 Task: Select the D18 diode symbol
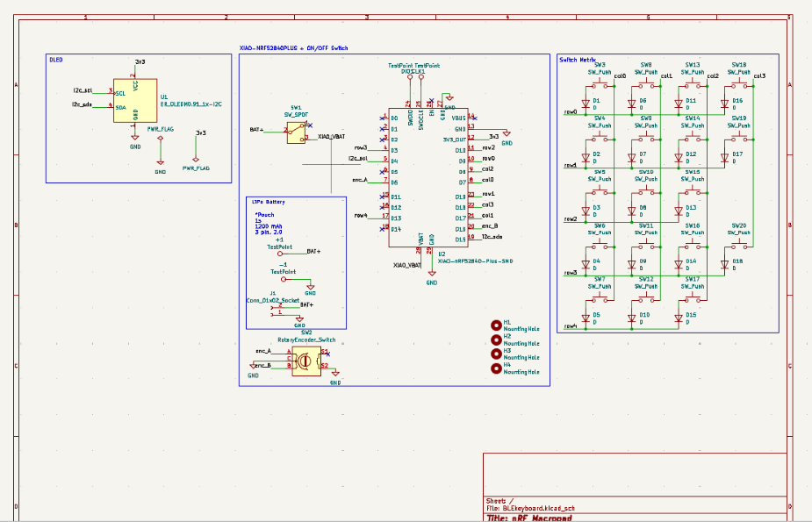point(725,265)
